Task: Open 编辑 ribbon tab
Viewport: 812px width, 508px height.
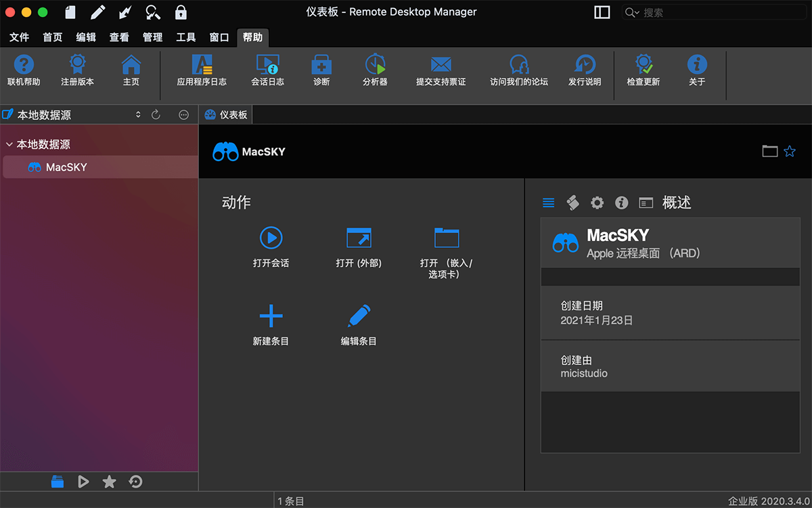Action: (x=86, y=37)
